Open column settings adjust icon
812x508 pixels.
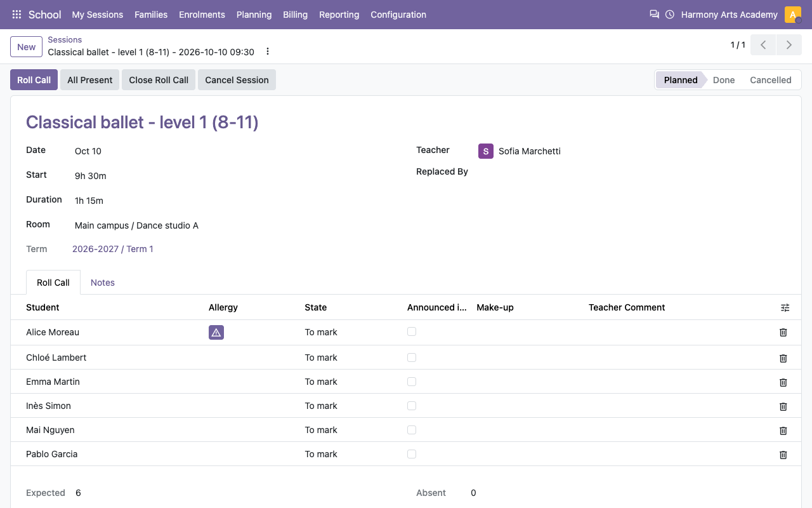(785, 307)
